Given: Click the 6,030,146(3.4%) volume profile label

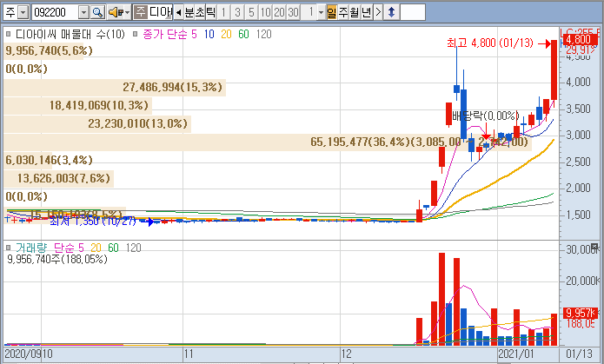Looking at the screenshot, I should (x=49, y=160).
